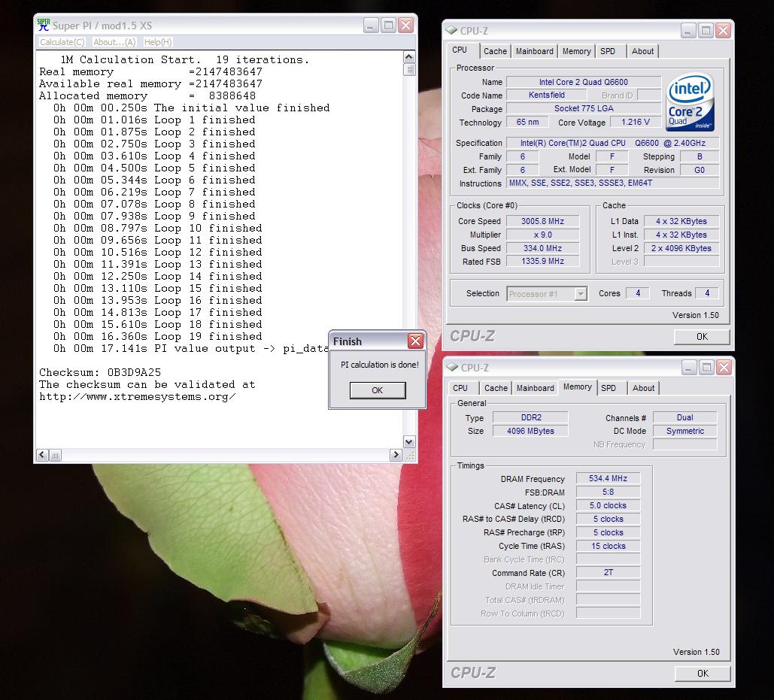The height and width of the screenshot is (700, 774).
Task: Close the Super PI window
Action: pos(405,25)
